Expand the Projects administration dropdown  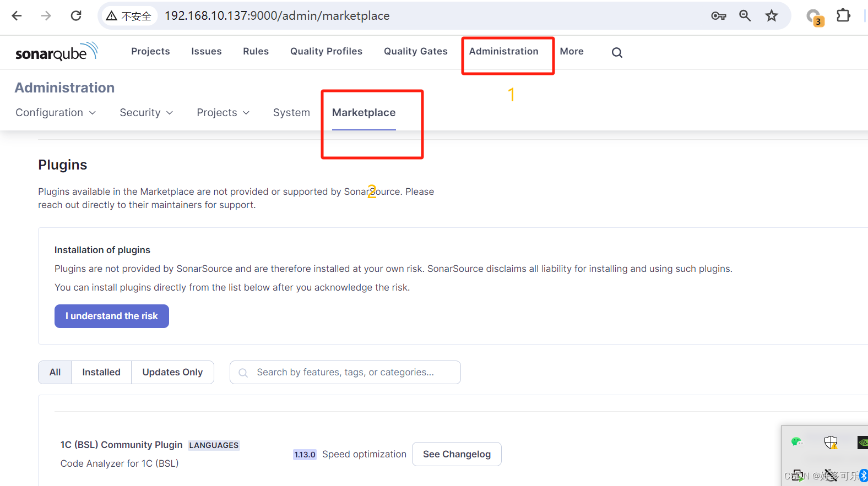pyautogui.click(x=223, y=112)
